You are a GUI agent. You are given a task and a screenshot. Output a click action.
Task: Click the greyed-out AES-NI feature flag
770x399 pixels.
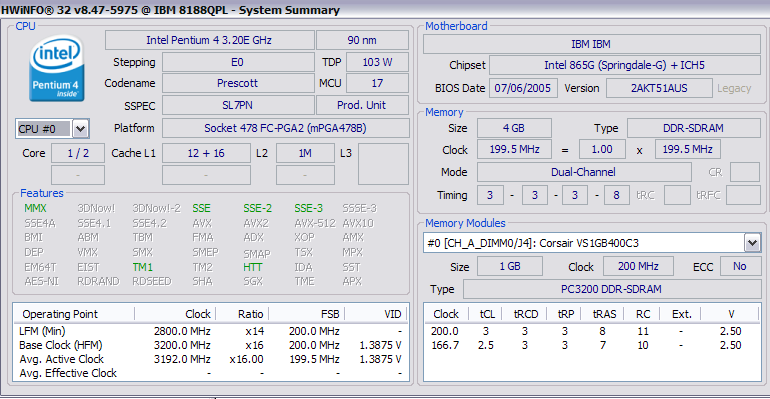[x=41, y=281]
